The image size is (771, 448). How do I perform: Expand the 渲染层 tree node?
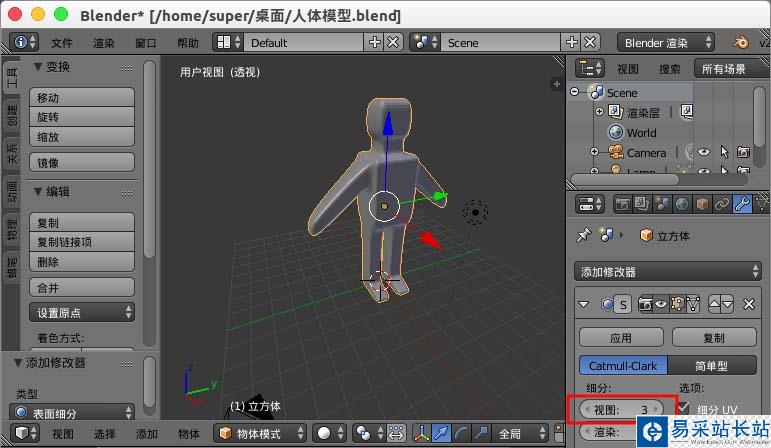click(x=599, y=112)
